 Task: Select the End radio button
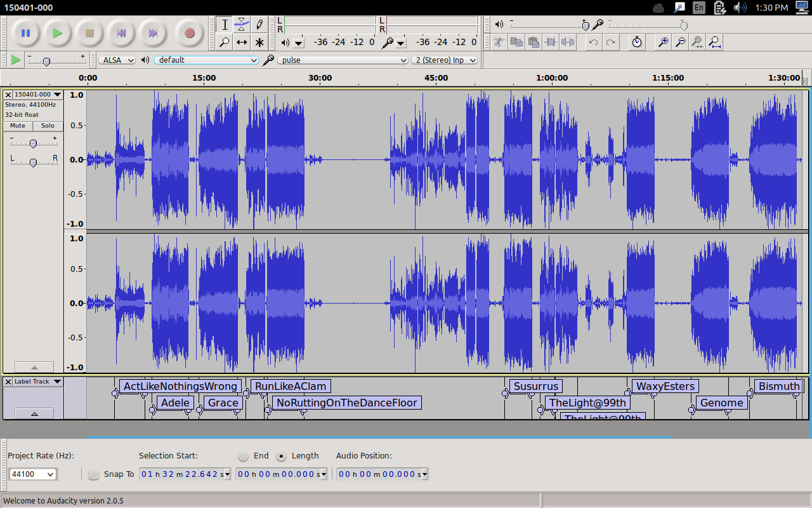coord(244,456)
